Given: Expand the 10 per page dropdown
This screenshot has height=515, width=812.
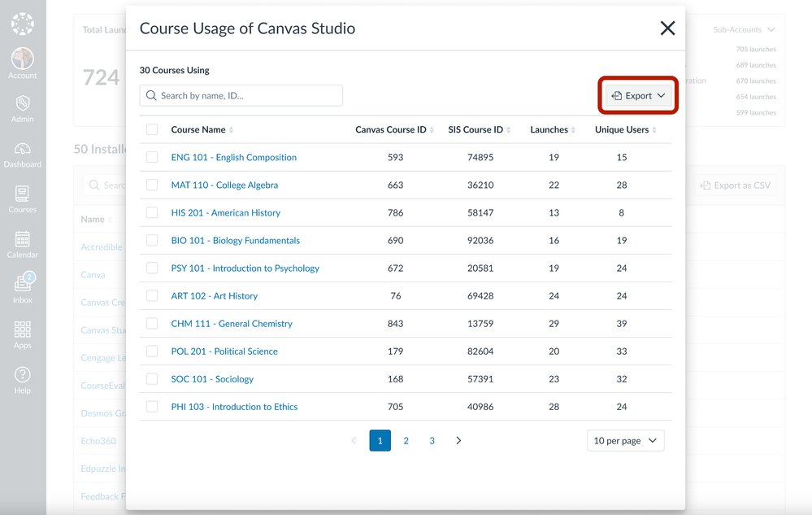Looking at the screenshot, I should pos(625,441).
